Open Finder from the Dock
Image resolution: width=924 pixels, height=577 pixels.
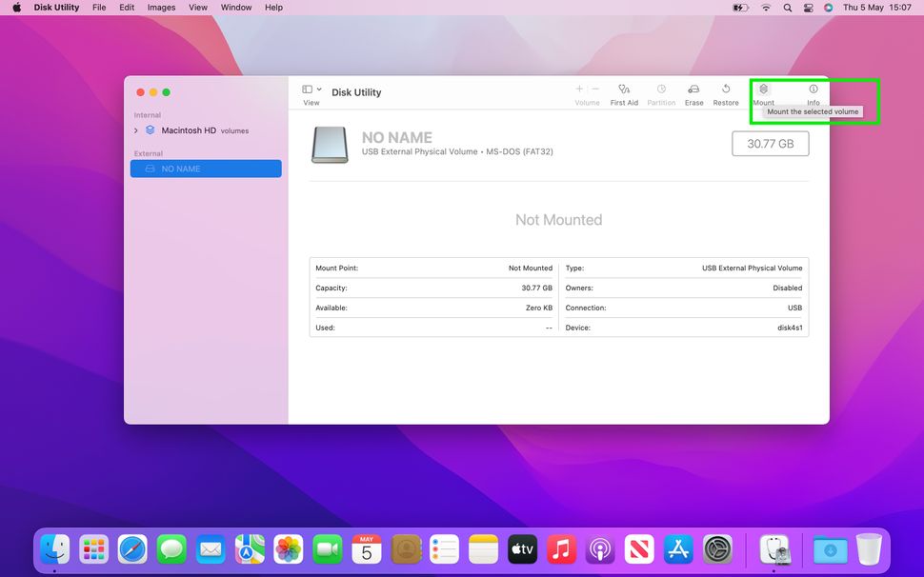(x=54, y=548)
